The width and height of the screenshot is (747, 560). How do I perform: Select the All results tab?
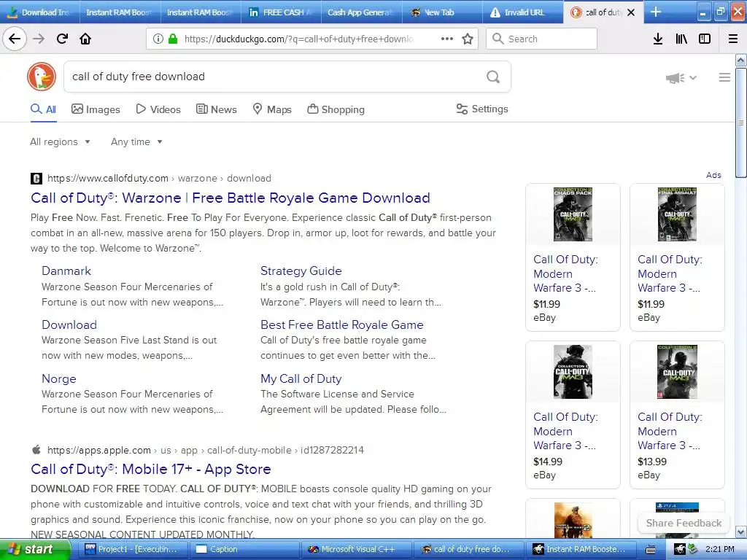pyautogui.click(x=43, y=109)
